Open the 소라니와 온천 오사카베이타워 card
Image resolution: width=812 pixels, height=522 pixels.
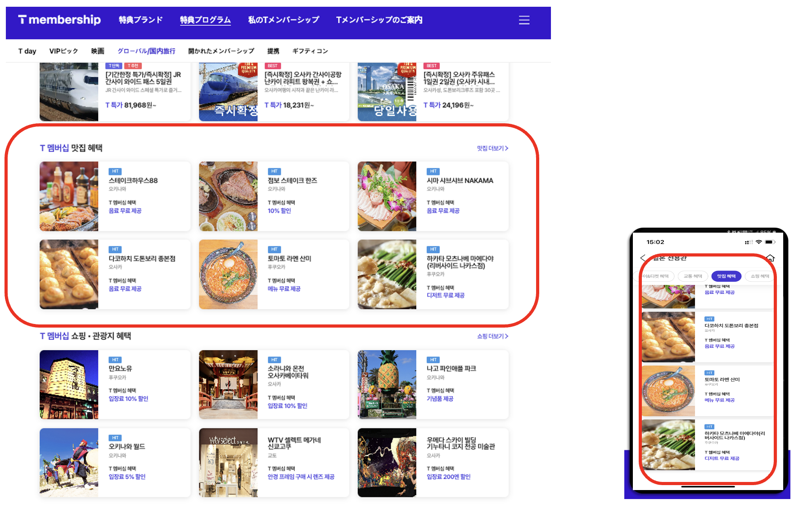(x=274, y=385)
